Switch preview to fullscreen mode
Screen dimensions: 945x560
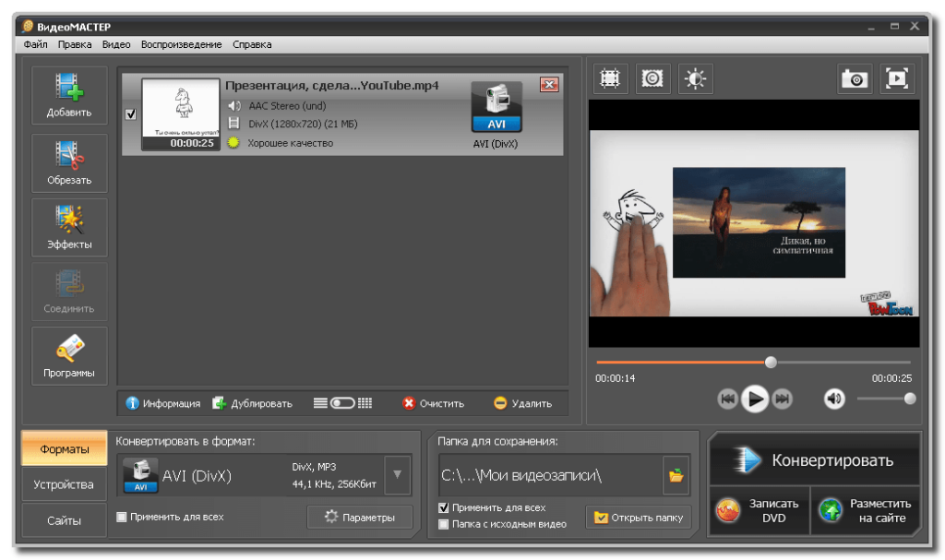(897, 78)
